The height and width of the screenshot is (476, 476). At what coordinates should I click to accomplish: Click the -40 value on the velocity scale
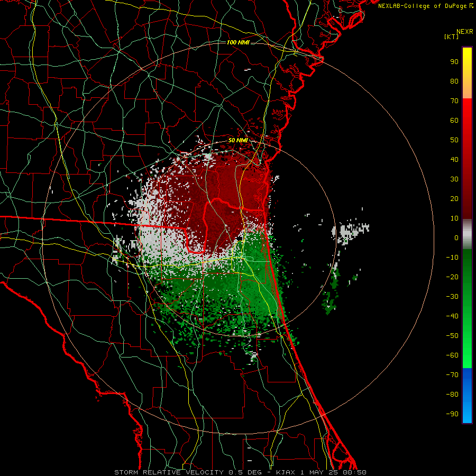(x=452, y=316)
